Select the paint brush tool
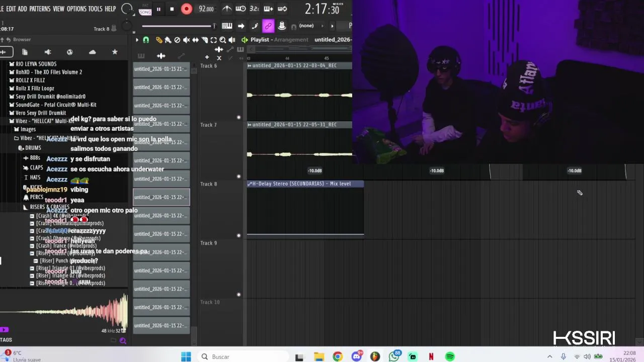 point(168,40)
